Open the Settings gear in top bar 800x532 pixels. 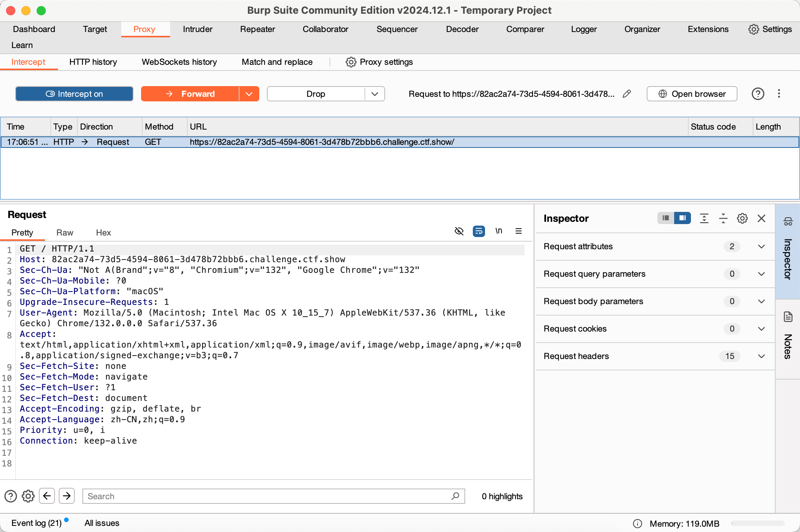753,29
